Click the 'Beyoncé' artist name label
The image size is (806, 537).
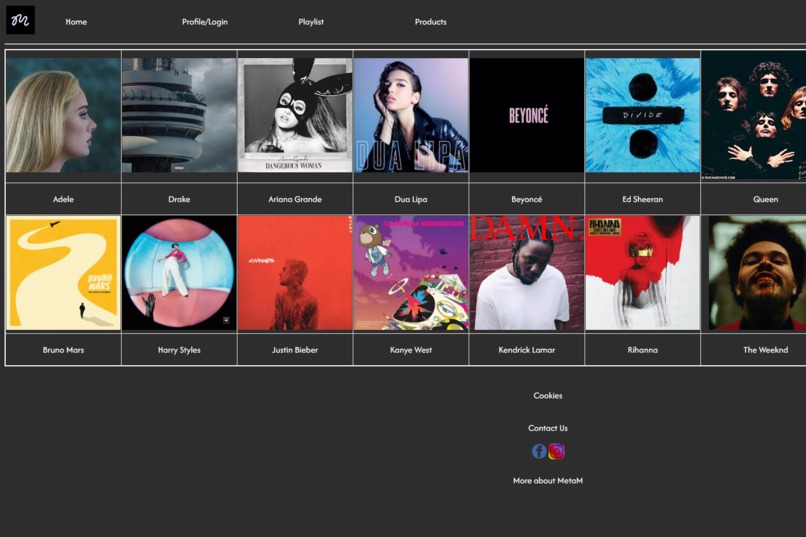tap(527, 199)
